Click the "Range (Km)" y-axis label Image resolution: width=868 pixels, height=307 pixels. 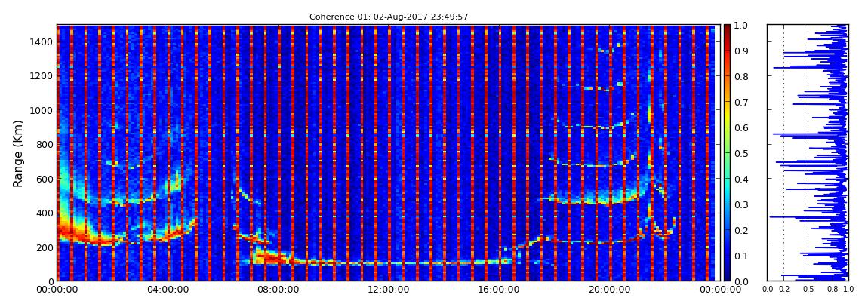[17, 153]
